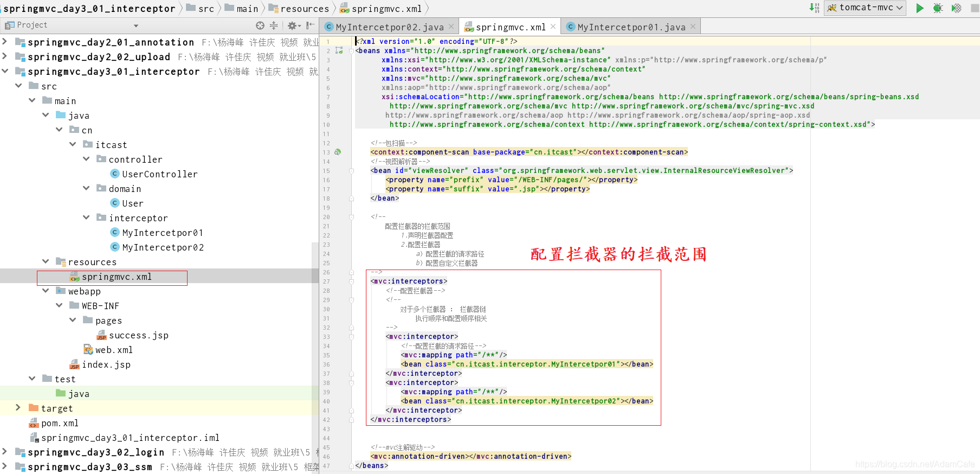The image size is (980, 474).
Task: Collapse the test folder node
Action: (x=32, y=379)
